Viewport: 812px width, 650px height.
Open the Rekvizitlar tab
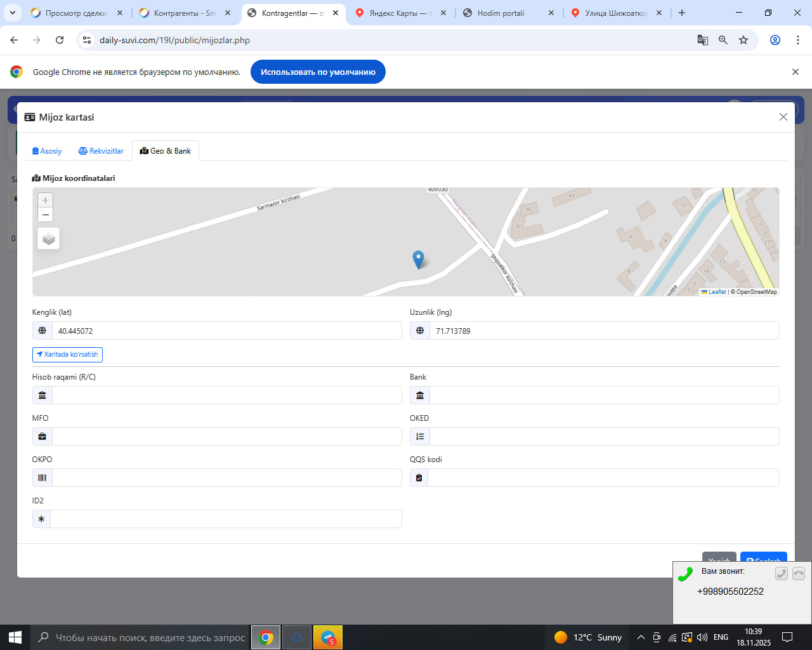click(x=101, y=151)
